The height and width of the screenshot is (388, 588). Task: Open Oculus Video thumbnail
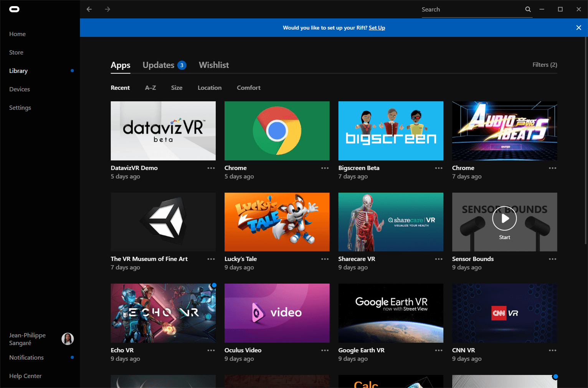click(277, 313)
